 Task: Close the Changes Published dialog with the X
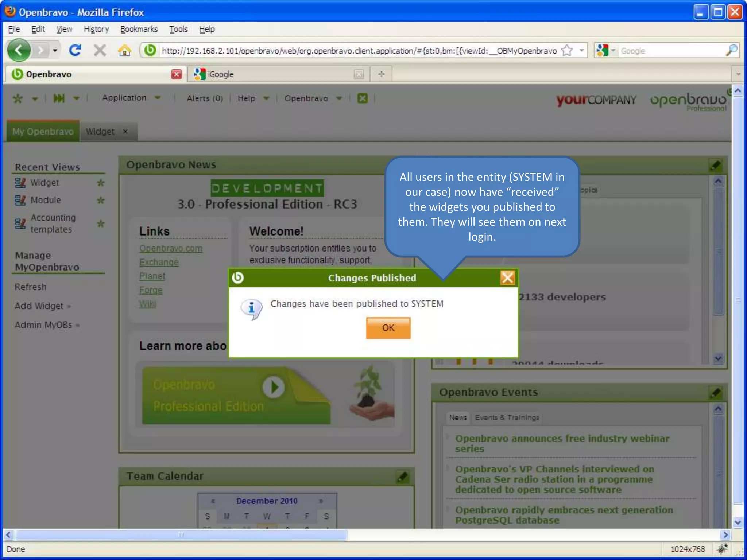pos(507,278)
